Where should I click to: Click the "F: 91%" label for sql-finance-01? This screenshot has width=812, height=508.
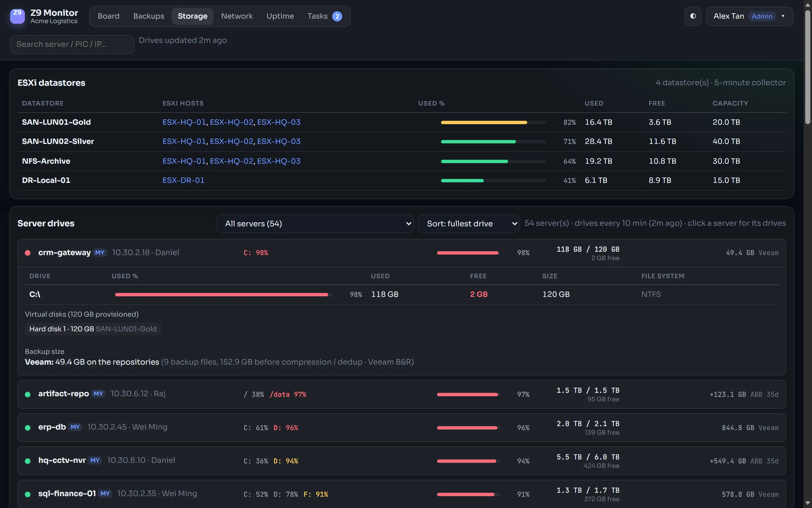click(x=316, y=494)
